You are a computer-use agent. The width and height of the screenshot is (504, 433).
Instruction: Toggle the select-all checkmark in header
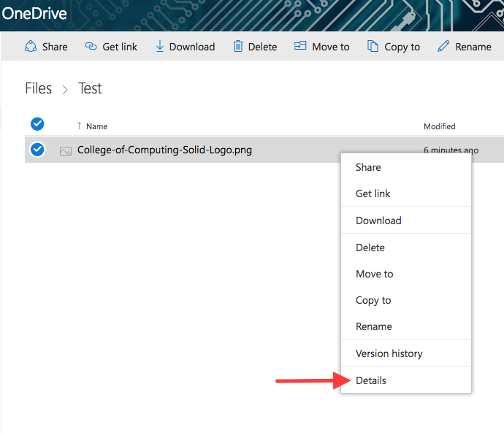click(37, 124)
